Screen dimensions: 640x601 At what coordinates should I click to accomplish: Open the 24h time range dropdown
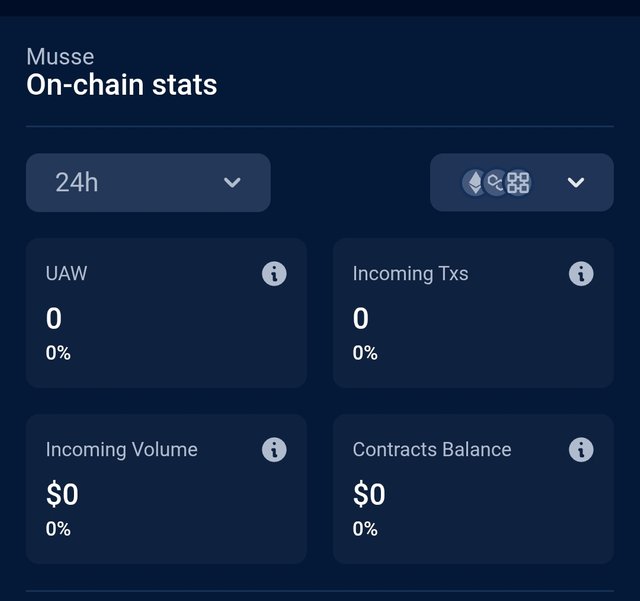[x=148, y=182]
